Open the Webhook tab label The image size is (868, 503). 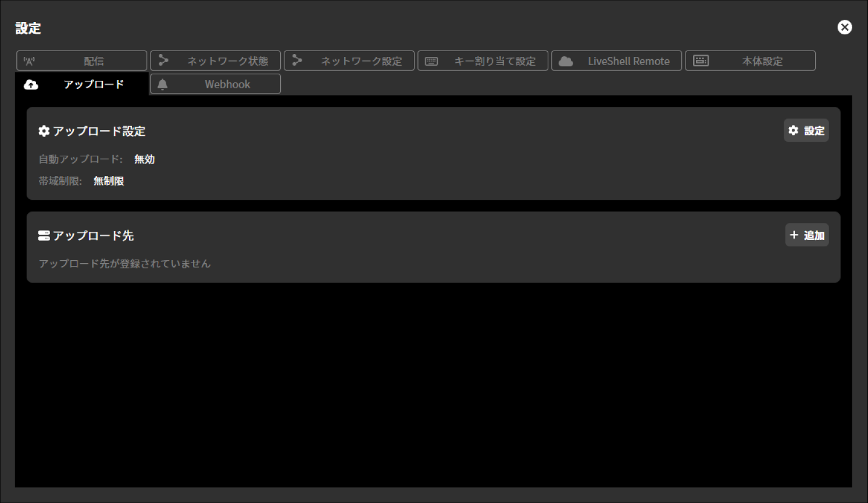pyautogui.click(x=227, y=84)
